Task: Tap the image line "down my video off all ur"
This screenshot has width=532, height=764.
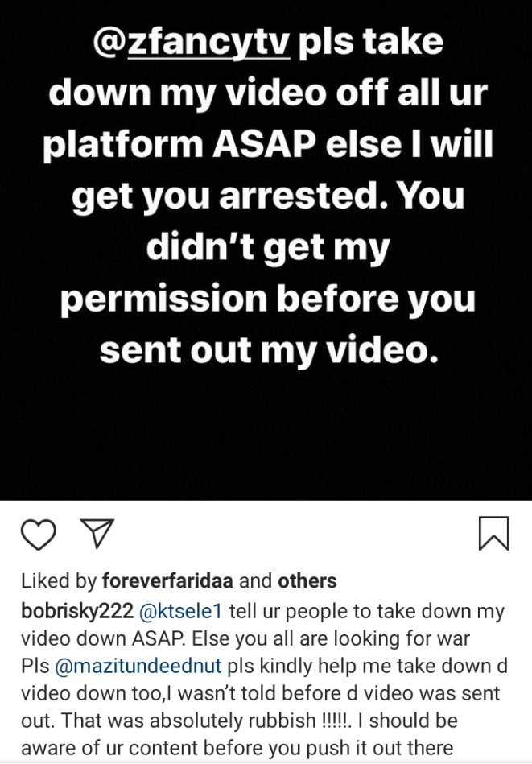Action: pos(267,93)
